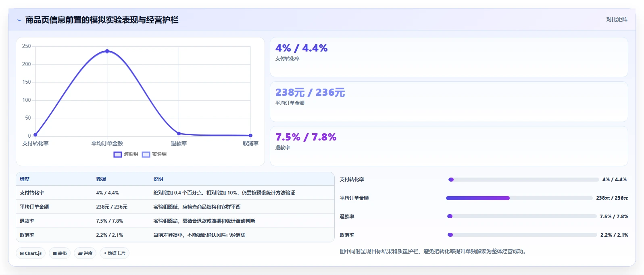Toggle the 实验组 legend entry

(x=154, y=154)
